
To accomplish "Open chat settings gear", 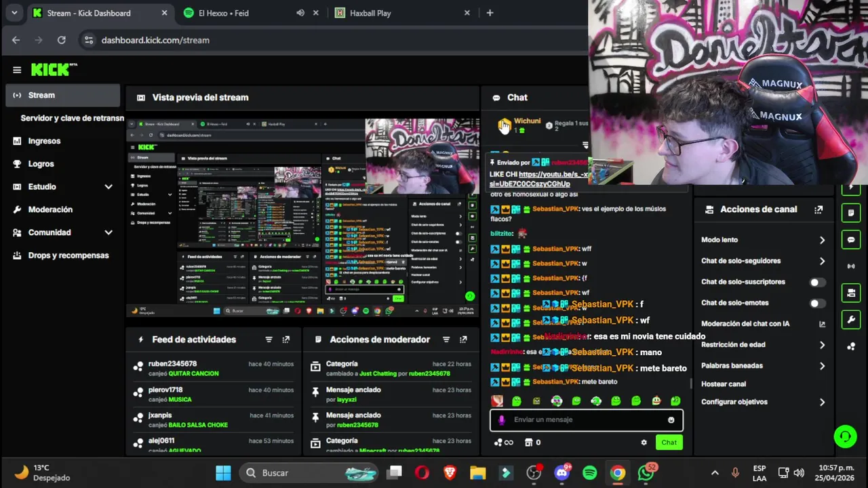I will point(644,443).
